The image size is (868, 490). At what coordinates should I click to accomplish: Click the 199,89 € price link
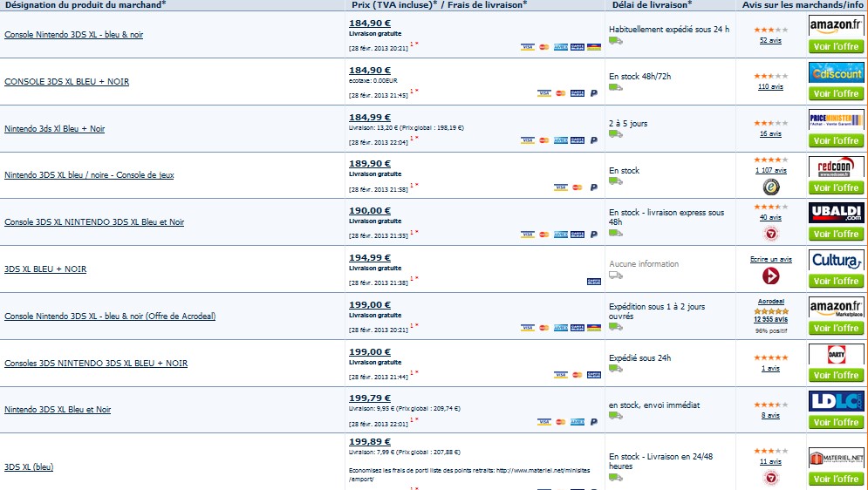click(x=370, y=441)
